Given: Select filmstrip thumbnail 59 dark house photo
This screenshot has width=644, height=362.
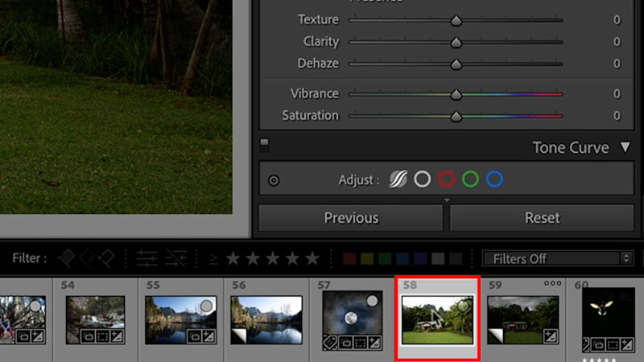Looking at the screenshot, I should point(522,320).
